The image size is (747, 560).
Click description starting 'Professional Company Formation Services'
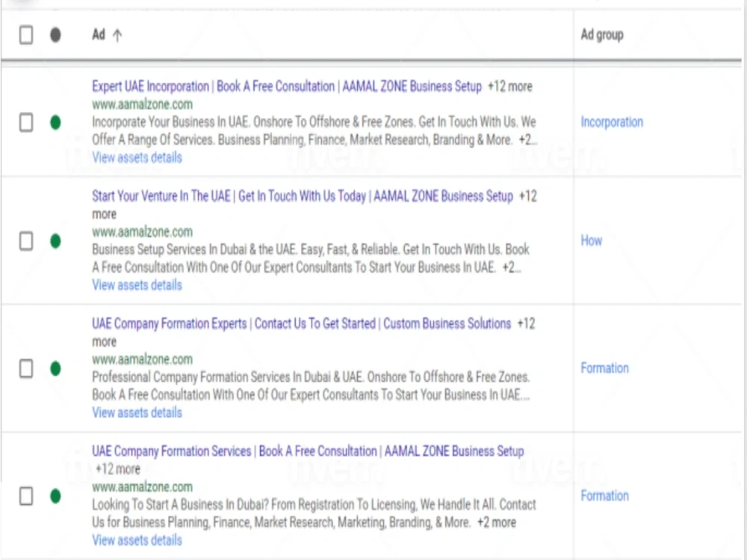(311, 386)
